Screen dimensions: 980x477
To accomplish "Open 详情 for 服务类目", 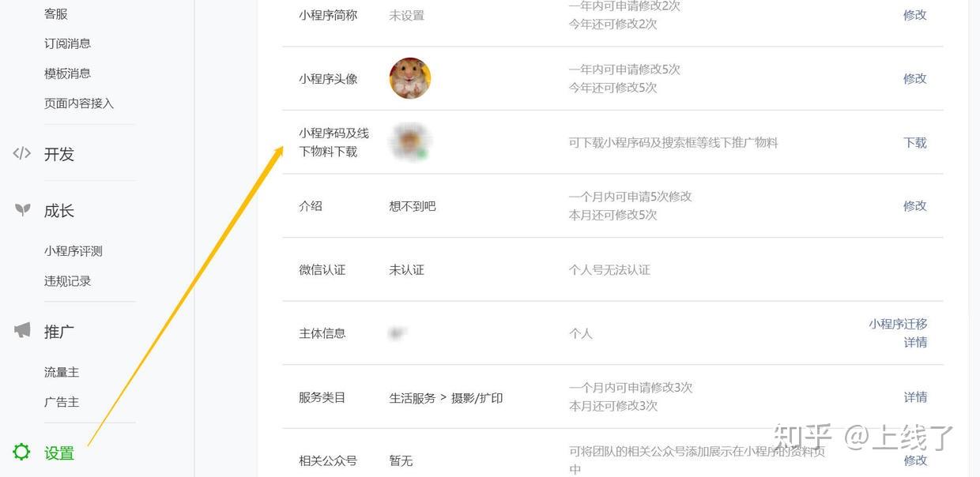I will tap(915, 396).
